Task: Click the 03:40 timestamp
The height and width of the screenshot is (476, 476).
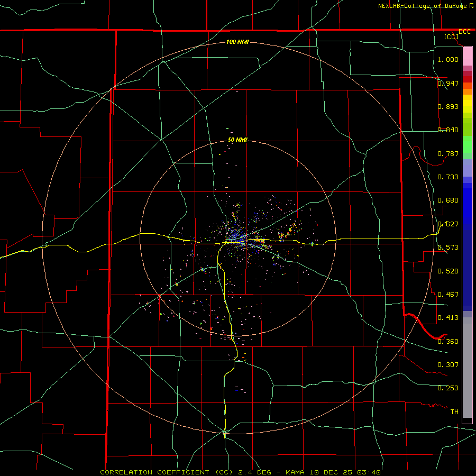Action: pyautogui.click(x=369, y=472)
